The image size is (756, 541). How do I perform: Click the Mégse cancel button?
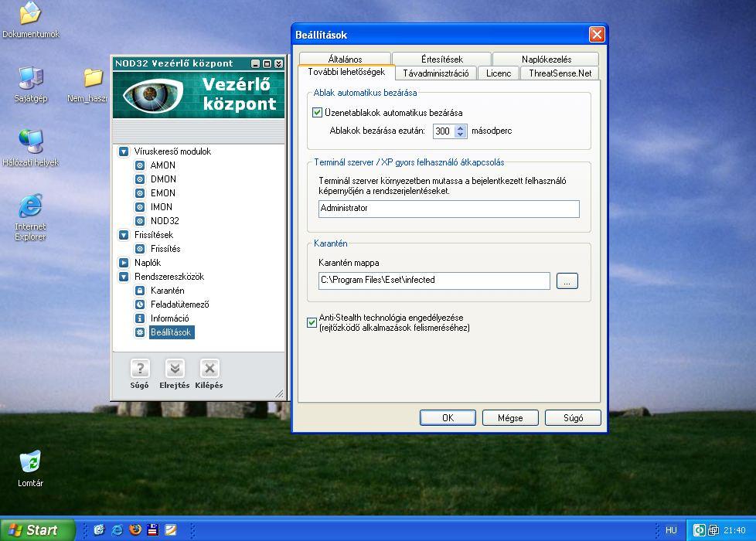click(x=510, y=418)
